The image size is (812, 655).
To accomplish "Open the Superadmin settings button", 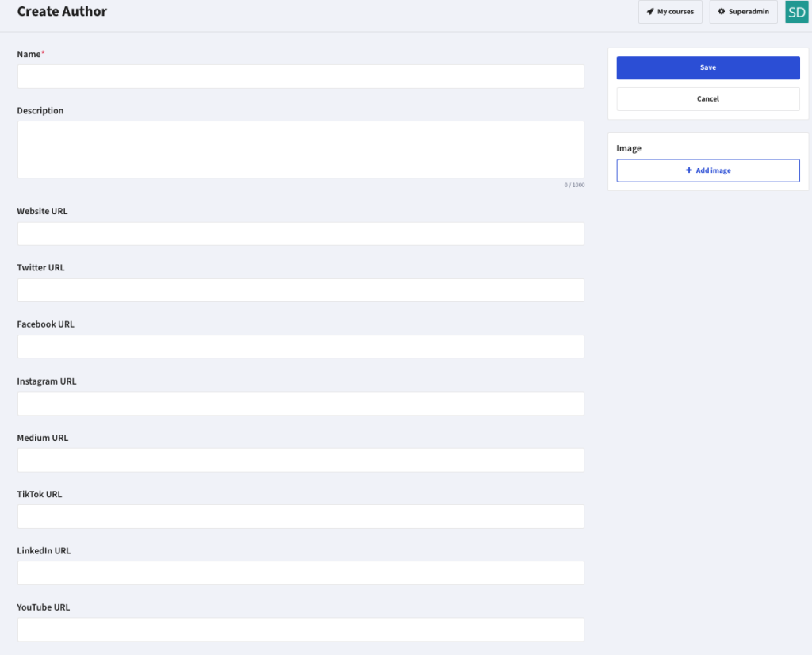I will [x=743, y=11].
